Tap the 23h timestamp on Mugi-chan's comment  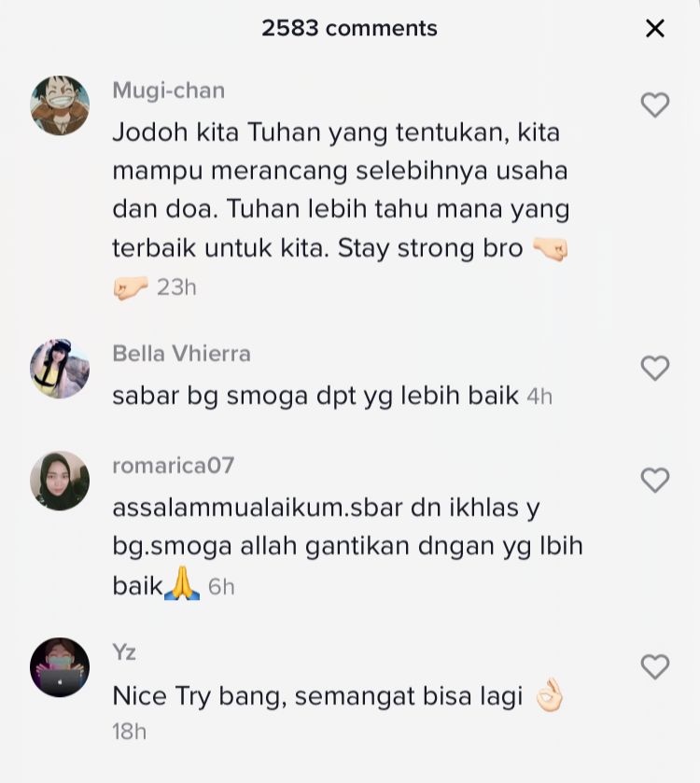[x=176, y=287]
